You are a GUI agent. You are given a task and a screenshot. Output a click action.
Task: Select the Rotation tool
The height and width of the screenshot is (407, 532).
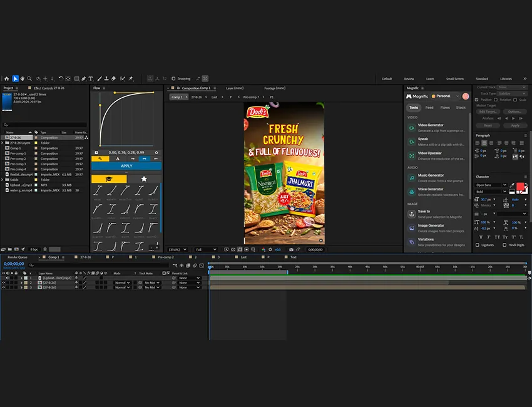[61, 79]
